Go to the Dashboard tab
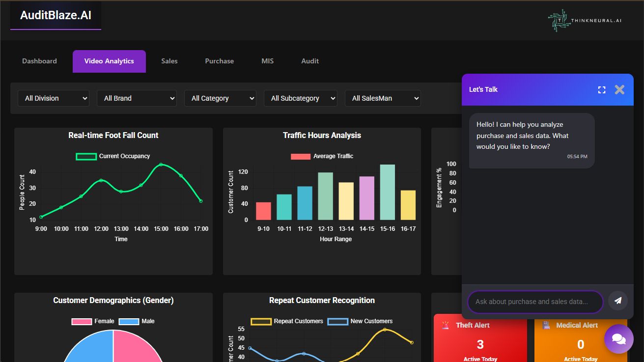 pos(39,61)
